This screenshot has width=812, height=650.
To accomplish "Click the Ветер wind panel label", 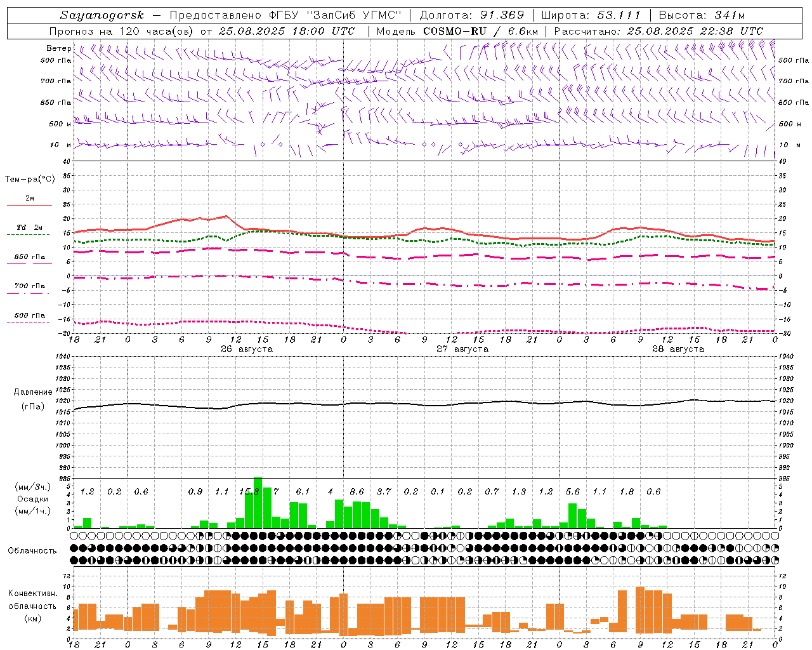I will click(58, 48).
